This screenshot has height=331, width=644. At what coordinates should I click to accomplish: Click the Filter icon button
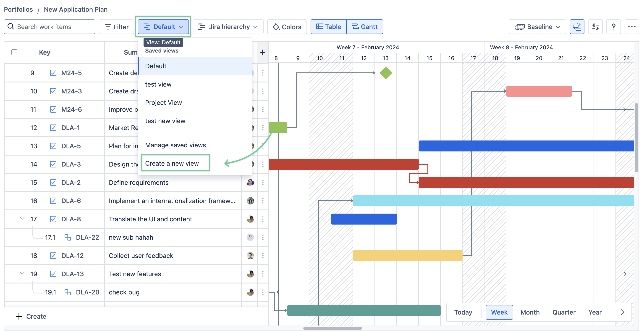click(x=117, y=26)
